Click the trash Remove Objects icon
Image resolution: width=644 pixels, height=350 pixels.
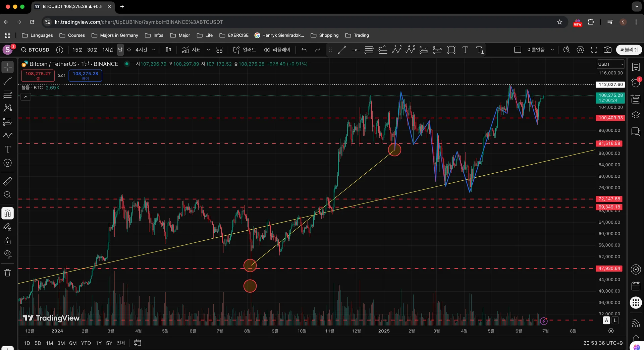pos(7,273)
